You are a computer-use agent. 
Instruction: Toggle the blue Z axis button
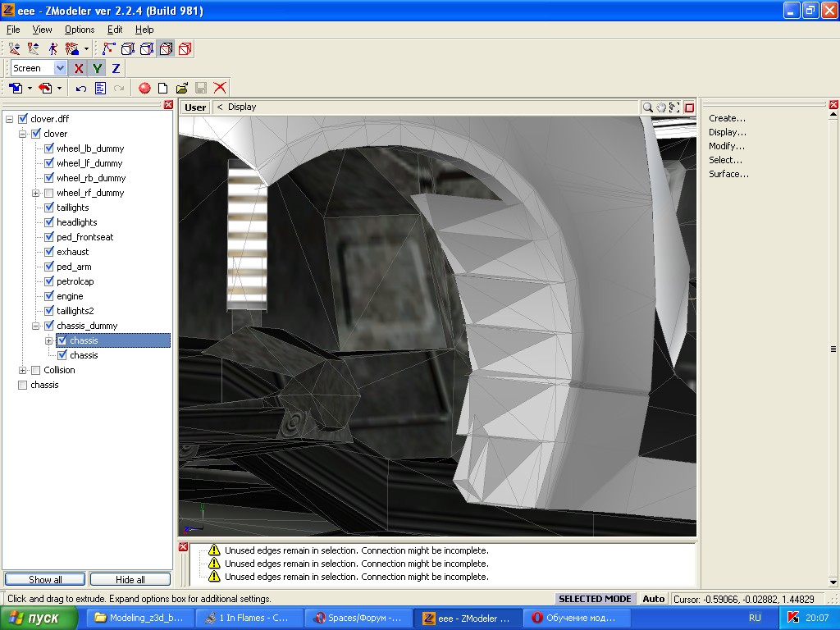pos(116,69)
